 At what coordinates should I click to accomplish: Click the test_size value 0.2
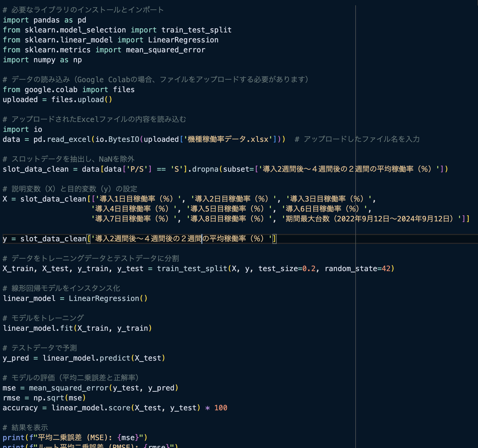[x=309, y=269]
